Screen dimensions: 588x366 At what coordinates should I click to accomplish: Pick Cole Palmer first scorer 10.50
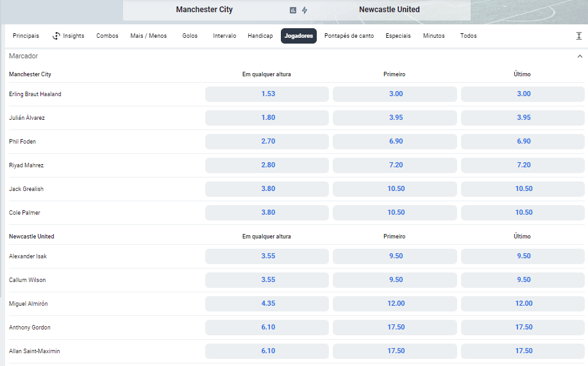tap(395, 213)
